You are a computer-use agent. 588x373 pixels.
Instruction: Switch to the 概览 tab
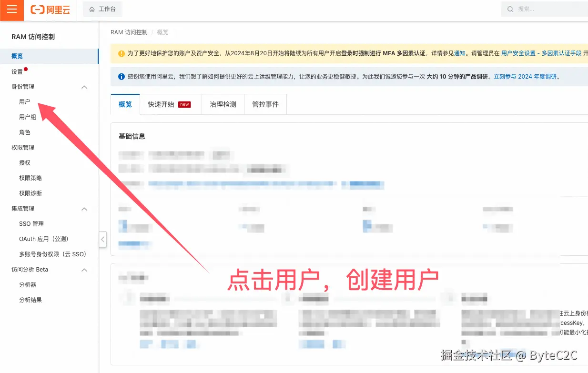125,104
